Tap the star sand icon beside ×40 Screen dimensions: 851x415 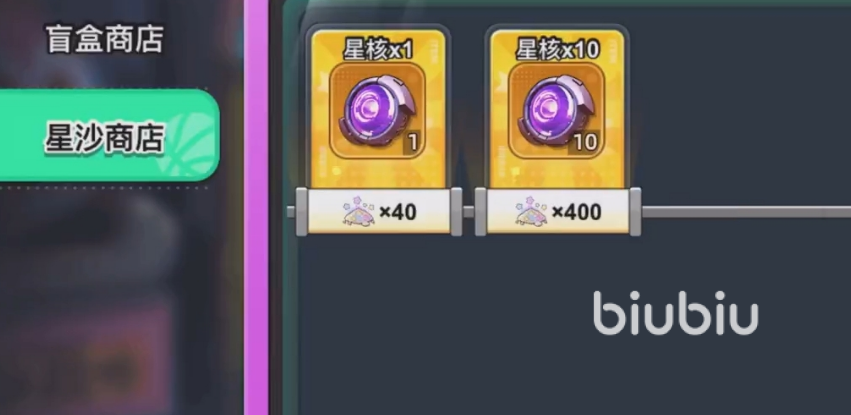[359, 212]
